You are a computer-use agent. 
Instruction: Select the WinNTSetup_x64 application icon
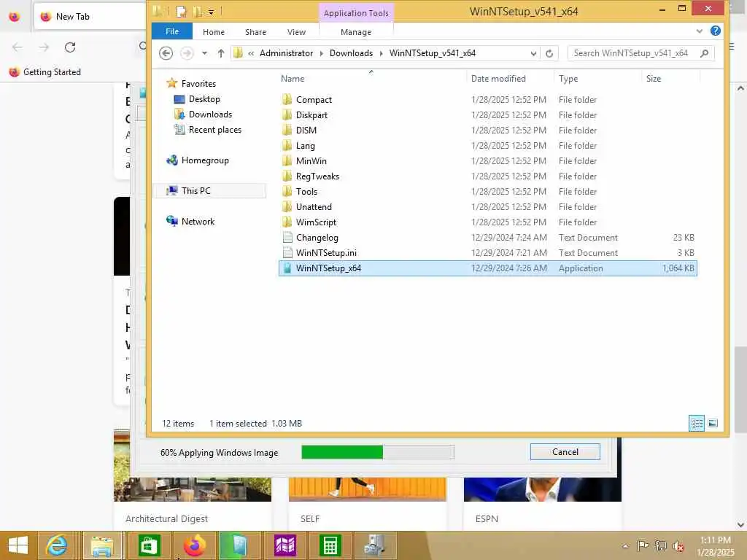(287, 268)
